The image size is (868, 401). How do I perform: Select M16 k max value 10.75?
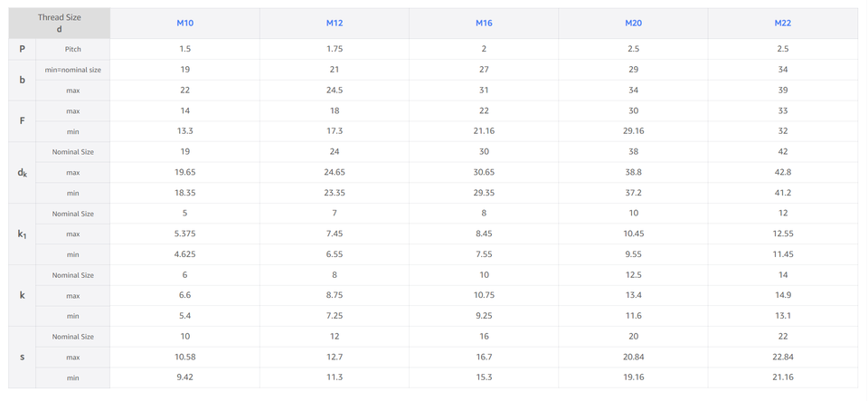pos(484,295)
